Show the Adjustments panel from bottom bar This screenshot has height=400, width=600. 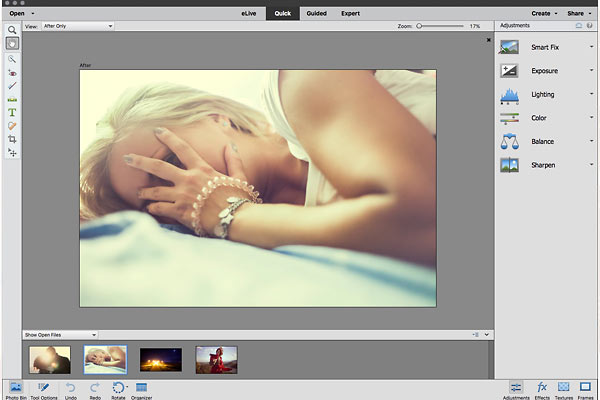[x=516, y=390]
